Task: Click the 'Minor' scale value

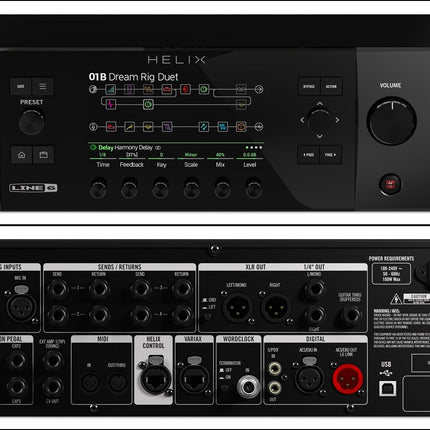Action: 191,155
